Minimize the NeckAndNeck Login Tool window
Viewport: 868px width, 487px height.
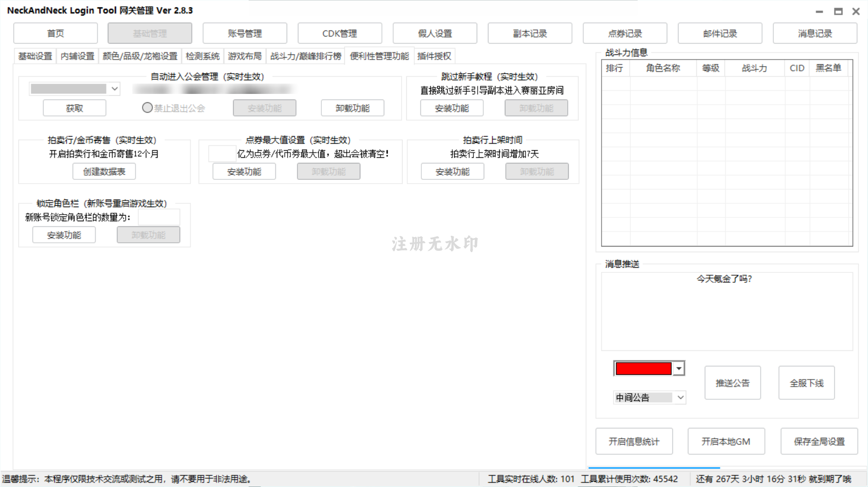[819, 11]
